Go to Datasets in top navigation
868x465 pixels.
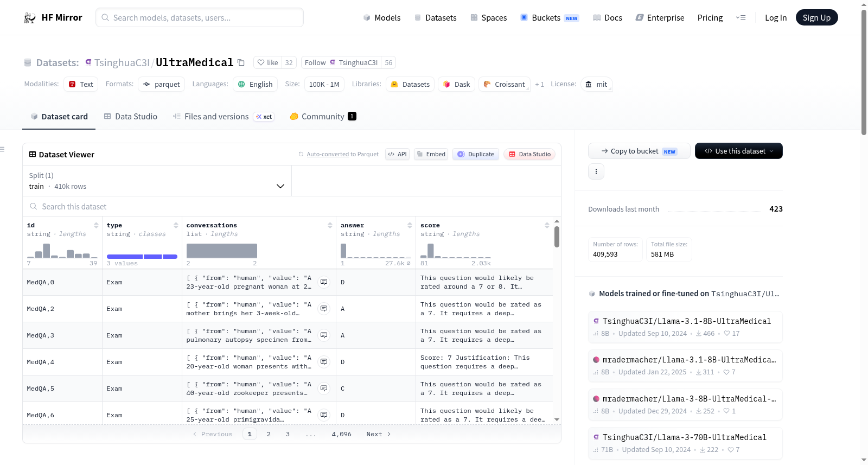[436, 18]
